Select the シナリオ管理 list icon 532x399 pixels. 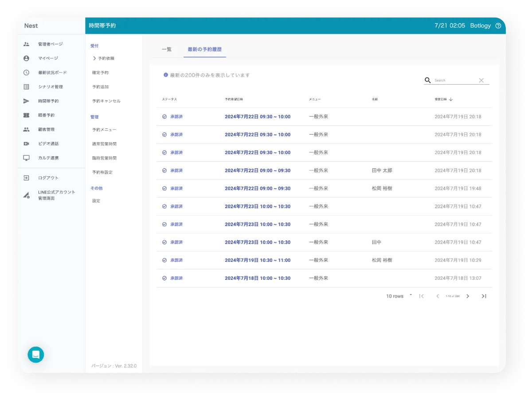point(26,87)
